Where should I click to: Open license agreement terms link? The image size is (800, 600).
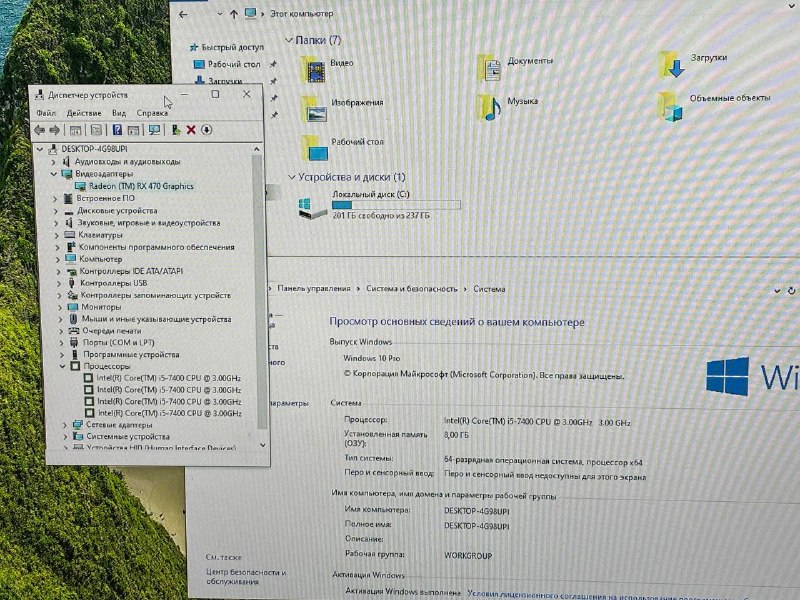[x=633, y=594]
